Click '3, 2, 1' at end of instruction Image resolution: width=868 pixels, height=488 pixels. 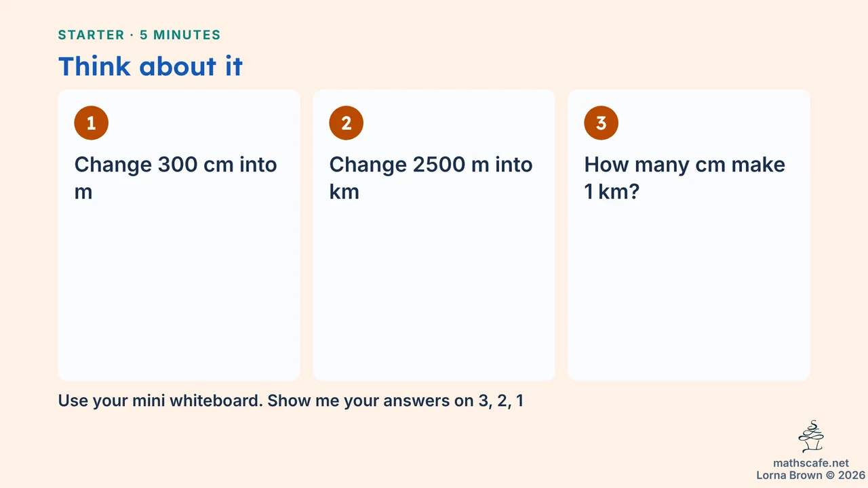coord(500,401)
